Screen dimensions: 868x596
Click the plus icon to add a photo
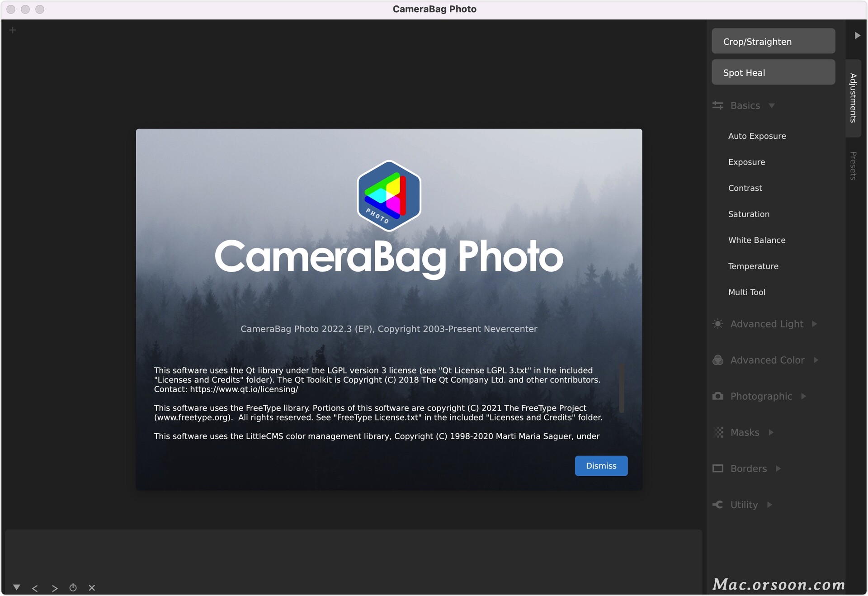[13, 30]
